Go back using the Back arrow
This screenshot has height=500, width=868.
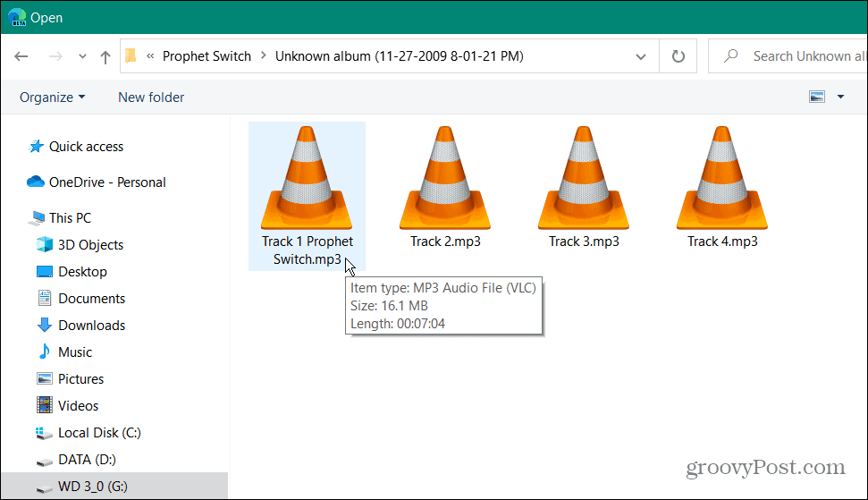click(21, 56)
